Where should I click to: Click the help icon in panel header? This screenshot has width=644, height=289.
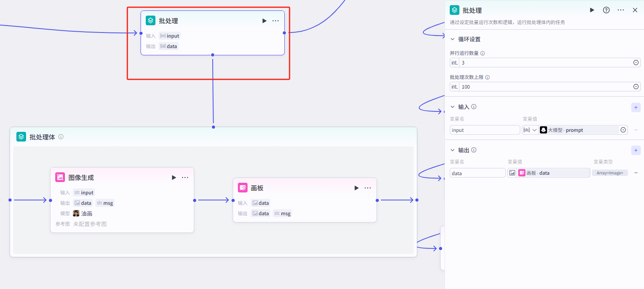(x=606, y=10)
